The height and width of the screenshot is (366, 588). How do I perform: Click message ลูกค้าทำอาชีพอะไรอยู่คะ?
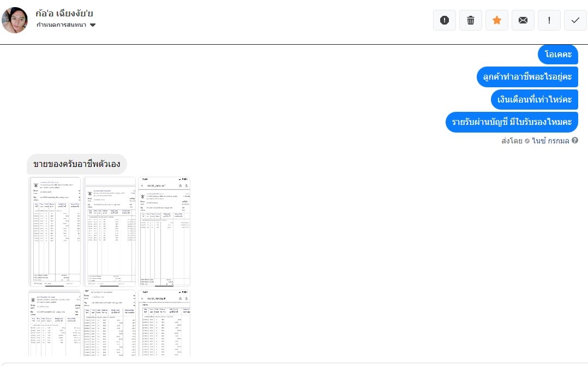527,77
